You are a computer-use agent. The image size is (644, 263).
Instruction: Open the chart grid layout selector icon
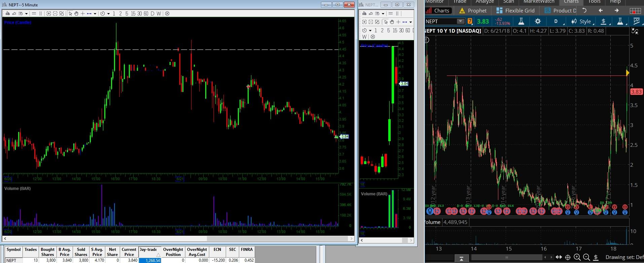[635, 11]
